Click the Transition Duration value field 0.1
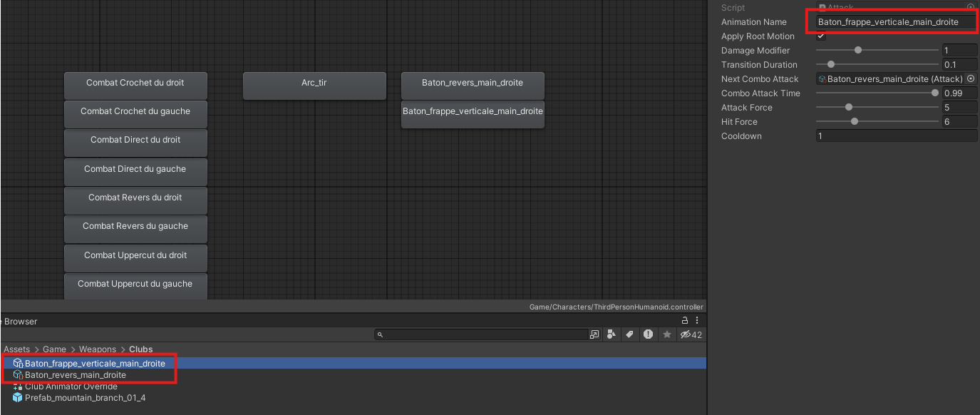Viewport: 980px width, 415px height. point(960,65)
